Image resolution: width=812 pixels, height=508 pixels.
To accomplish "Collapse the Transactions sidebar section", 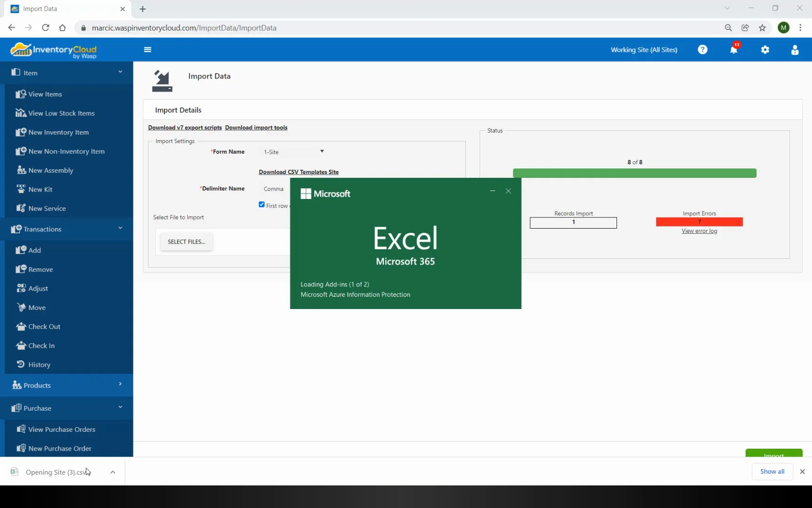I will (120, 228).
